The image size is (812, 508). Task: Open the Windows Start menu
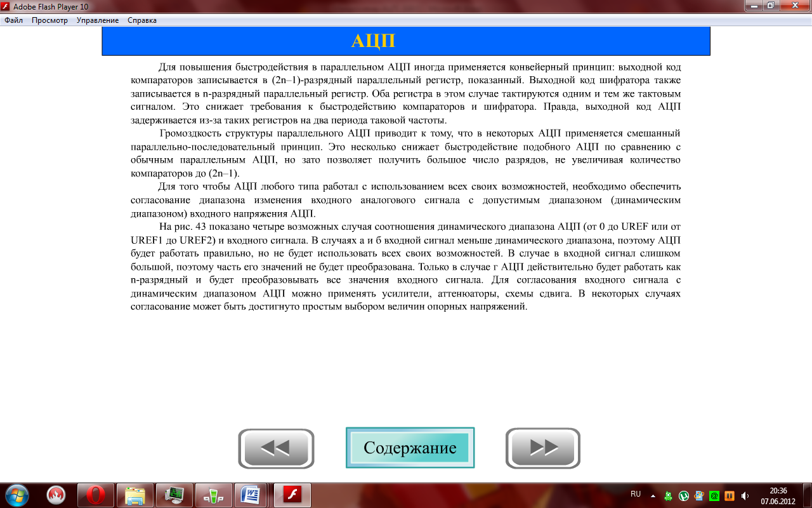point(16,495)
